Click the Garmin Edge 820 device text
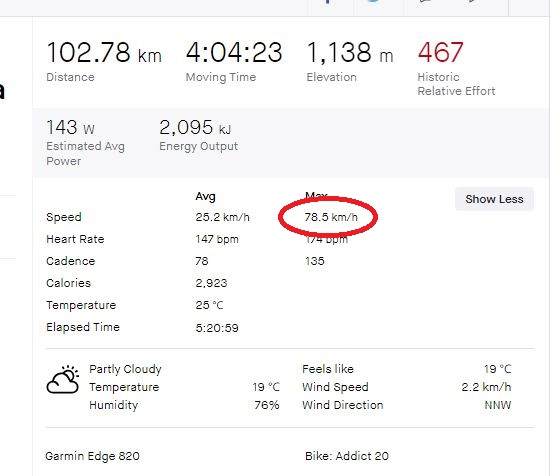This screenshot has width=560, height=476. pos(92,456)
